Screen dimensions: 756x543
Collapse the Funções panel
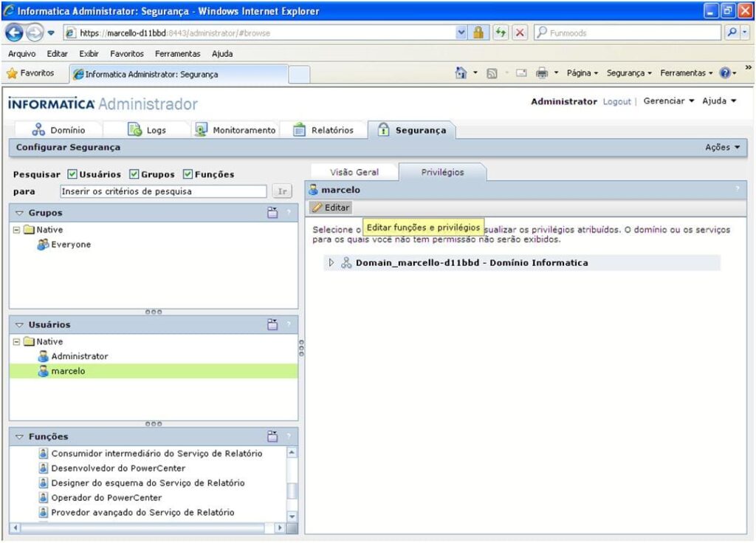click(19, 437)
